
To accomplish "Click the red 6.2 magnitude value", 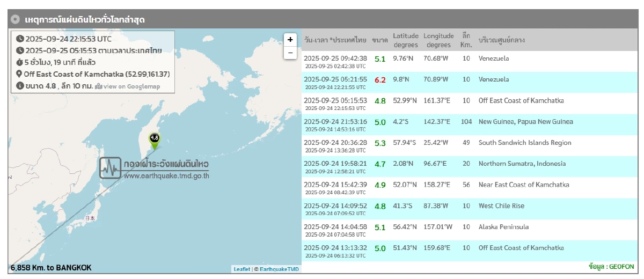I will [x=380, y=80].
